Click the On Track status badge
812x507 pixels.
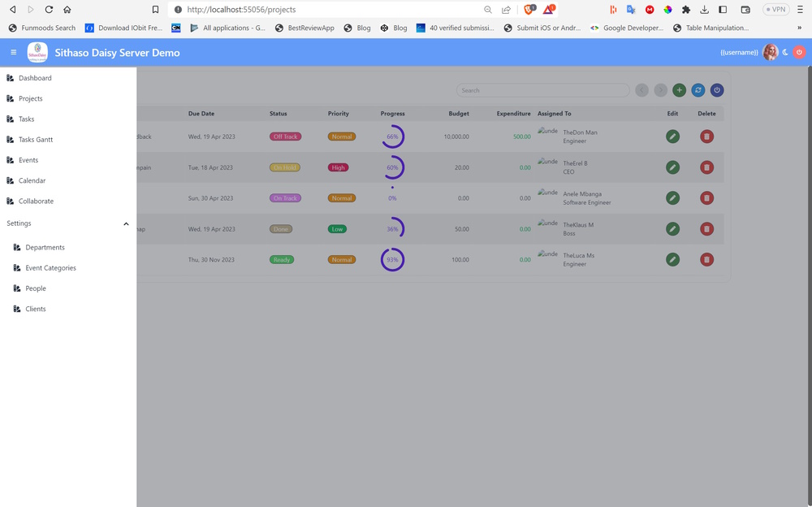point(285,198)
